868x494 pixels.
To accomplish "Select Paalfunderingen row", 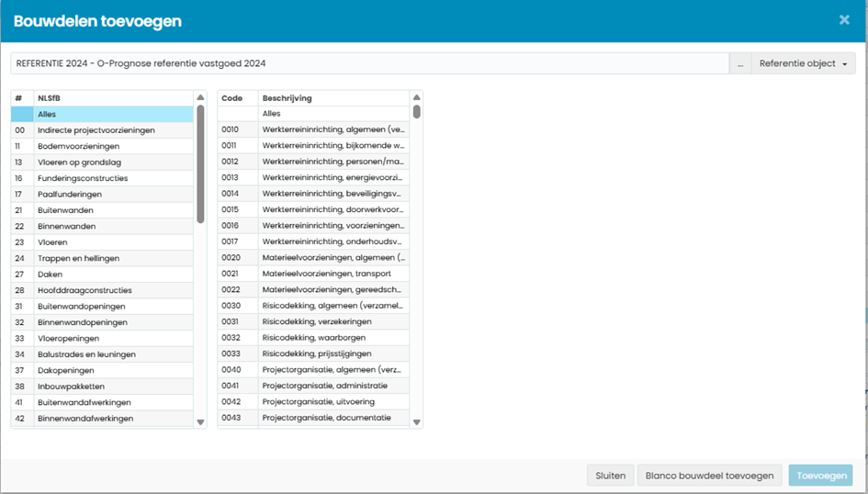I will click(x=102, y=194).
